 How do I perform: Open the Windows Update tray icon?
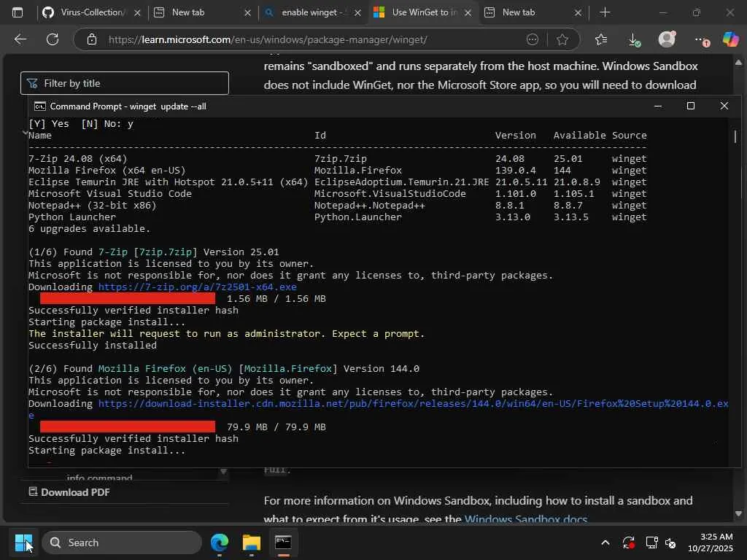(628, 542)
